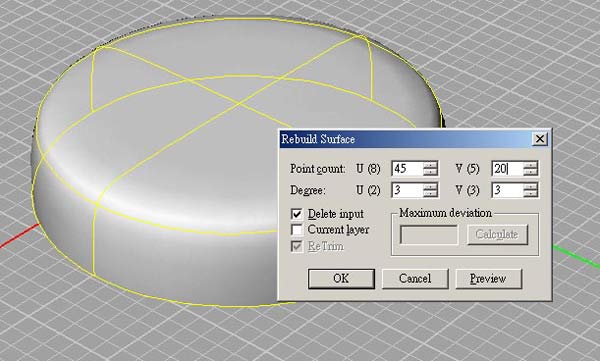
Task: Cancel the Rebuild Surface dialog
Action: [x=415, y=278]
